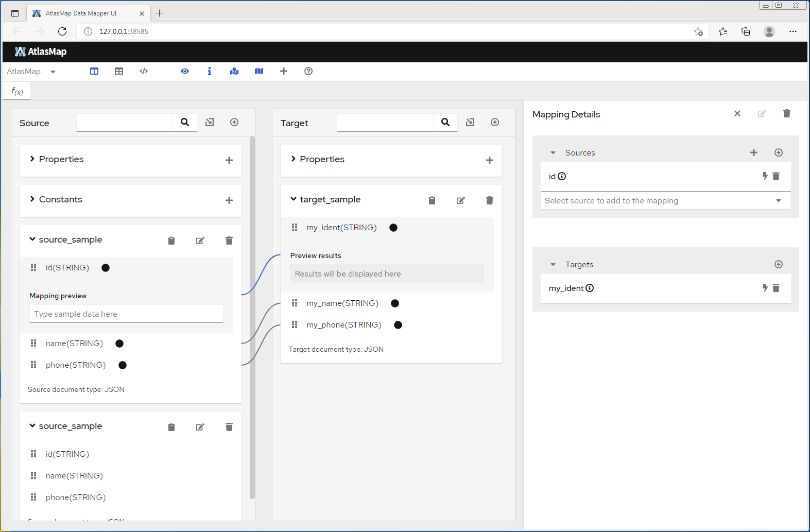Switch to the mapping table view

[119, 71]
